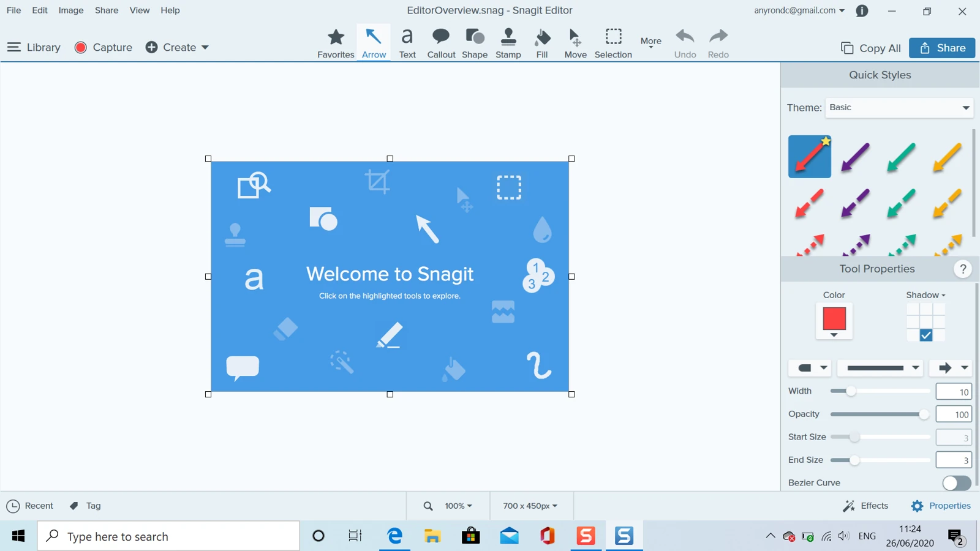Adjust the Opacity slider
980x551 pixels.
[880, 414]
